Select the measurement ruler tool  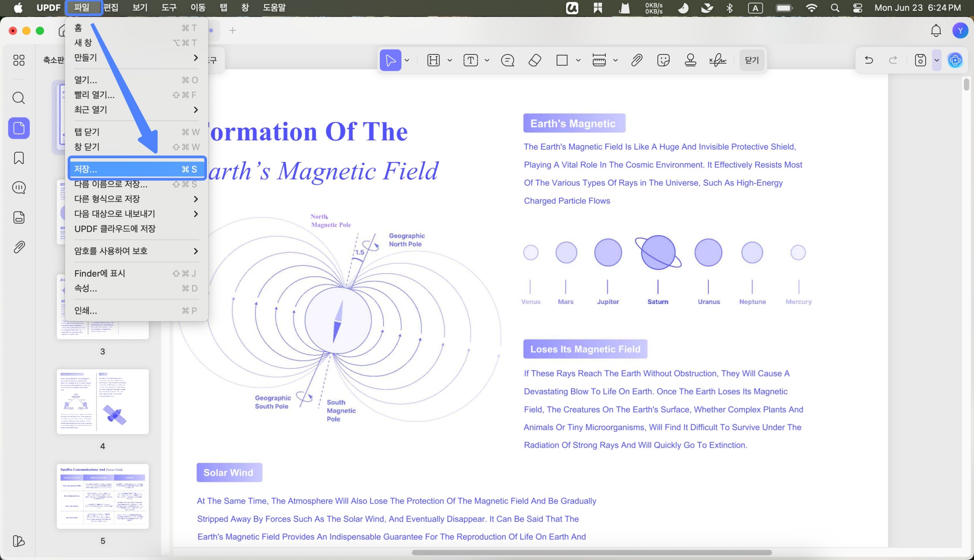pyautogui.click(x=599, y=60)
